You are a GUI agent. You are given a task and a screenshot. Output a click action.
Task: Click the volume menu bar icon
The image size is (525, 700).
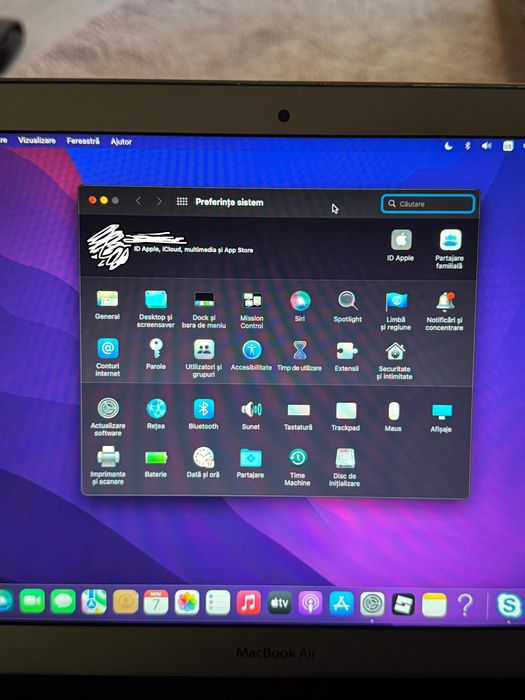coord(487,146)
